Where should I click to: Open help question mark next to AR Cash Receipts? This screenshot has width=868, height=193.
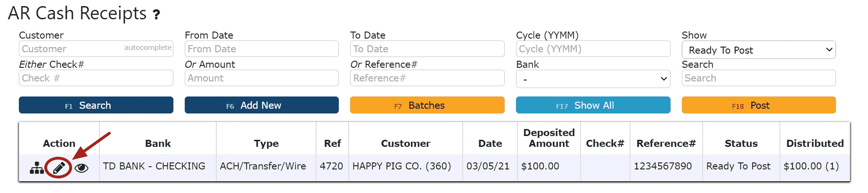156,15
